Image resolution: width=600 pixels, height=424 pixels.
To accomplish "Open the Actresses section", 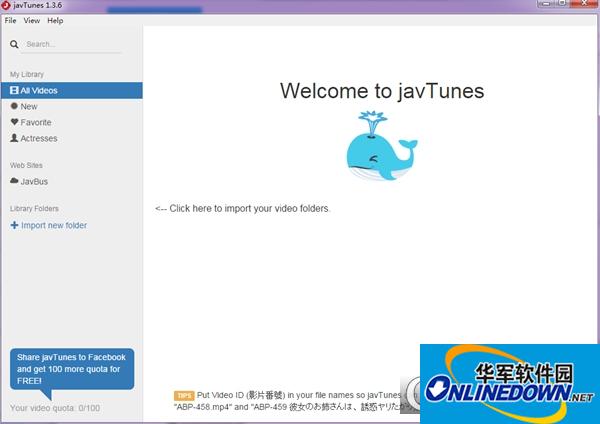I will point(39,139).
